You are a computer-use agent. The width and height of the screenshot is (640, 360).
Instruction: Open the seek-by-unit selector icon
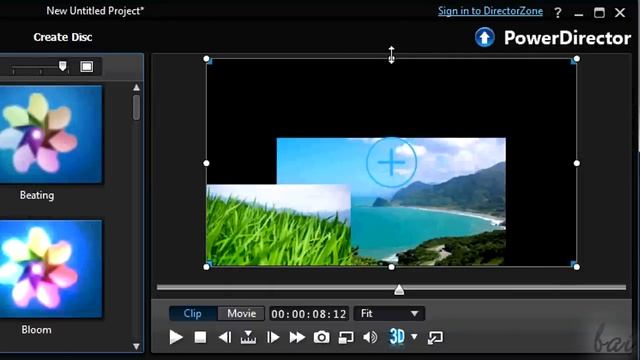248,337
